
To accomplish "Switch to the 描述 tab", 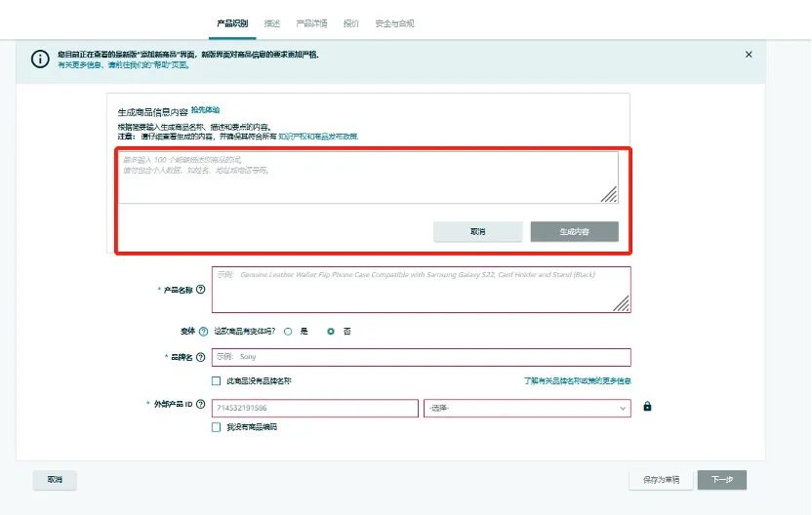I will [x=272, y=22].
